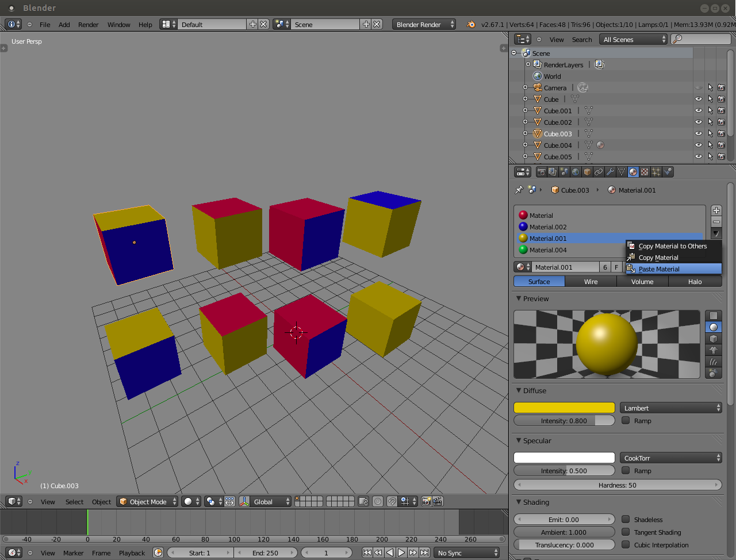Click Search in the outliner header

point(582,40)
